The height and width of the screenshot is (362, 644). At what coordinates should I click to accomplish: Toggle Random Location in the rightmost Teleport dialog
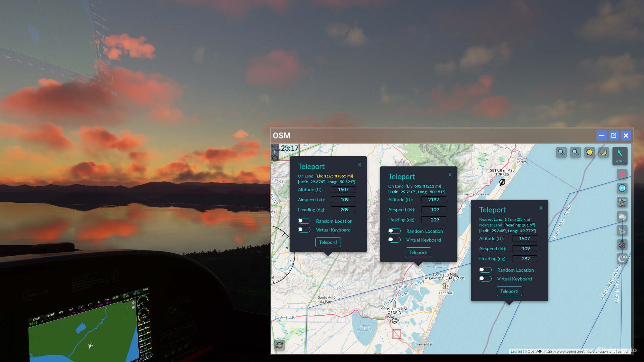point(485,270)
